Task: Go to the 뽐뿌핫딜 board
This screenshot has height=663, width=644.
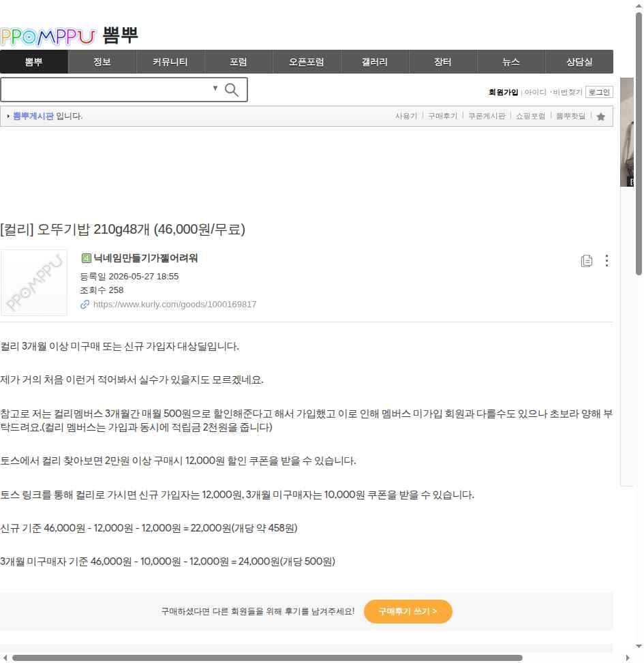Action: pyautogui.click(x=570, y=116)
